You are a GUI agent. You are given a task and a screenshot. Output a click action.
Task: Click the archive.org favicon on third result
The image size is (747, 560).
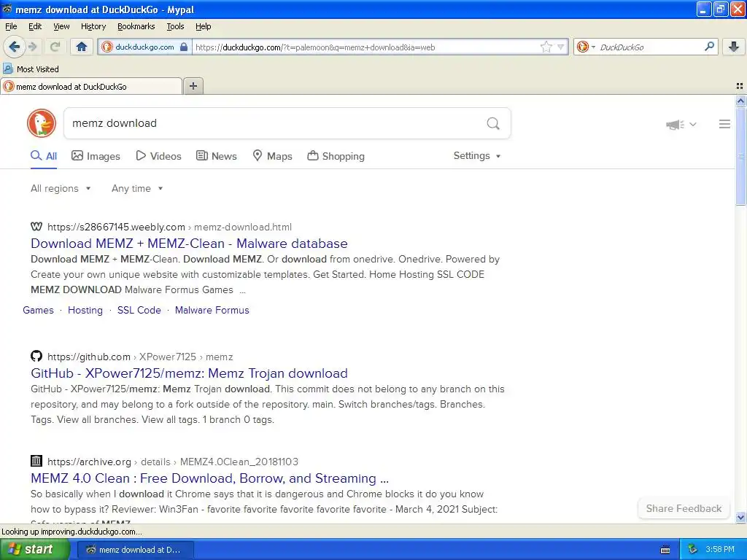tap(36, 461)
